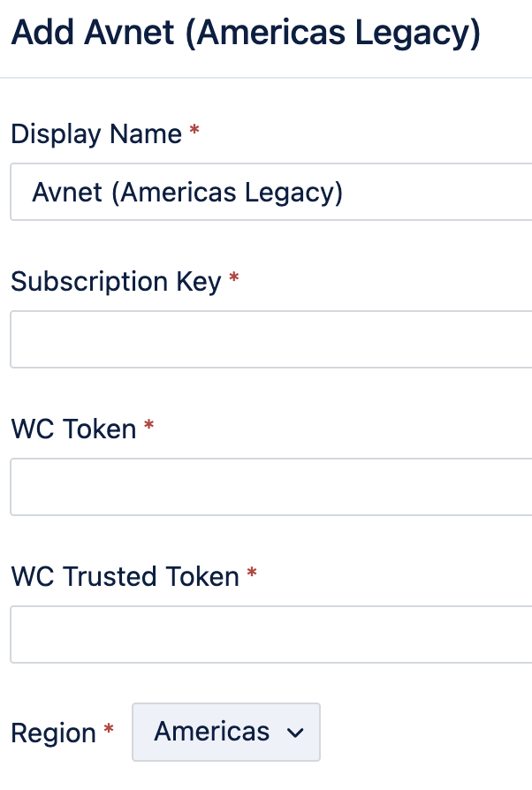This screenshot has height=790, width=532.
Task: Click the asterisk beside WC Trusted Token
Action: (x=252, y=574)
